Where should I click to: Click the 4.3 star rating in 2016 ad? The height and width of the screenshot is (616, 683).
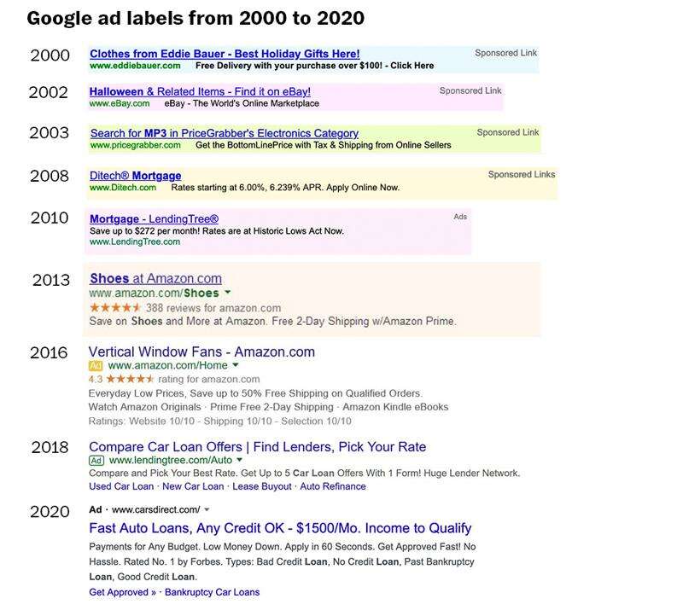point(122,379)
